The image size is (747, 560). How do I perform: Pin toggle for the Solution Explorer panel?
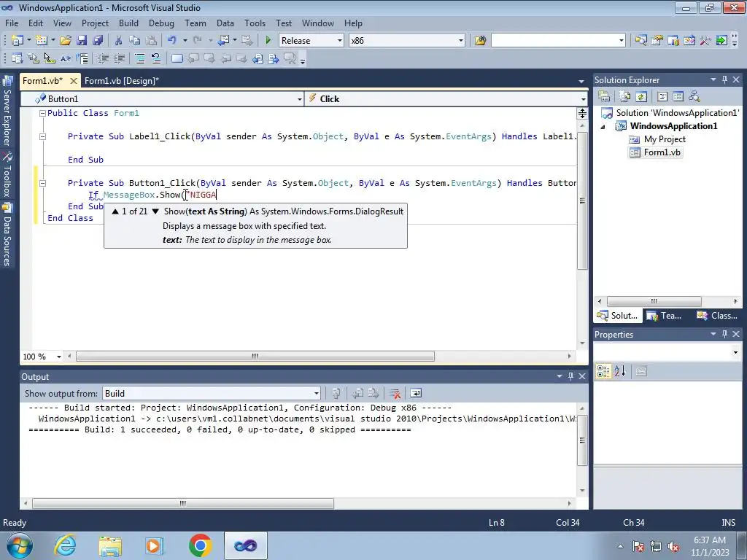point(724,80)
